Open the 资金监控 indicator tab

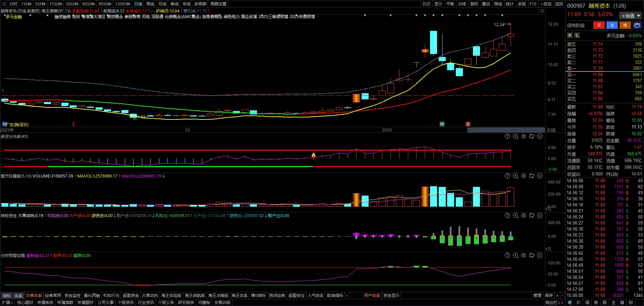pos(72,296)
